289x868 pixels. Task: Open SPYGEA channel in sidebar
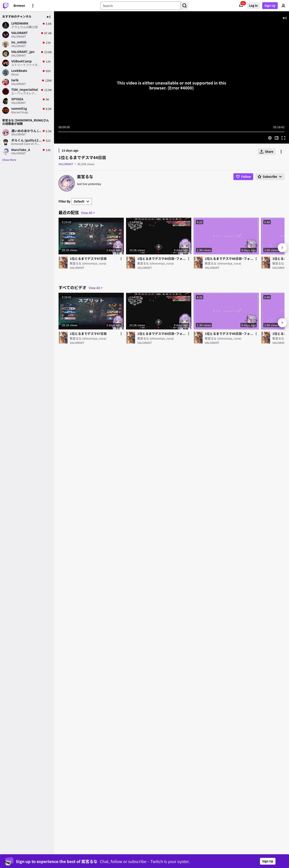click(x=27, y=101)
